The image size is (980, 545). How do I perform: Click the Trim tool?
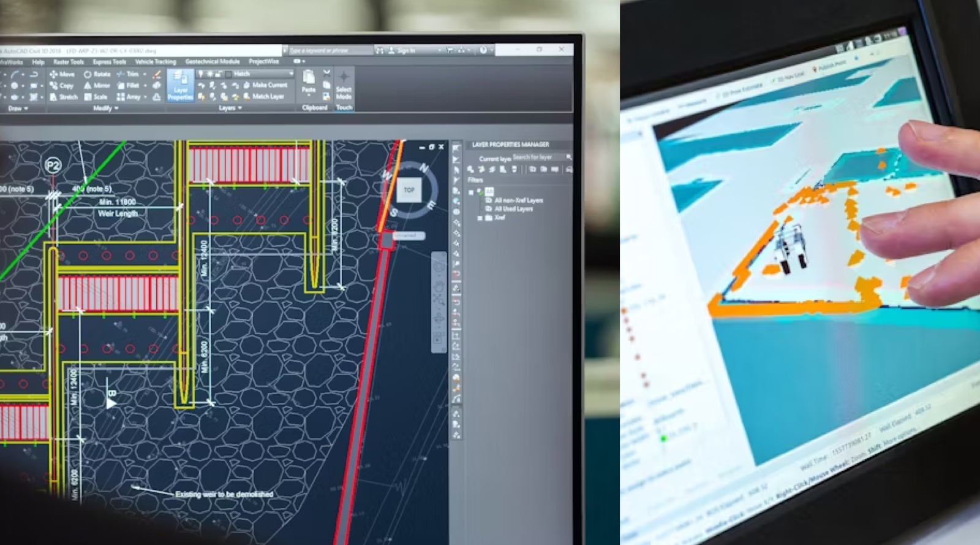(x=128, y=74)
